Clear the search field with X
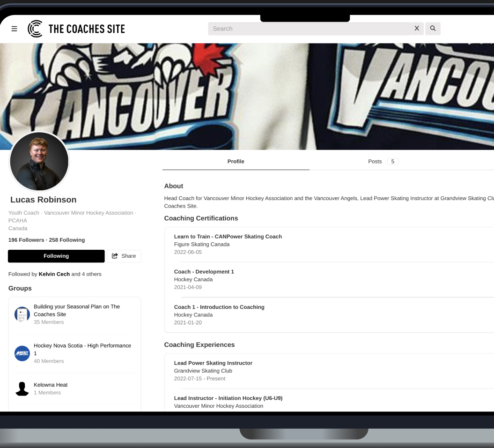The width and height of the screenshot is (494, 448). 417,29
